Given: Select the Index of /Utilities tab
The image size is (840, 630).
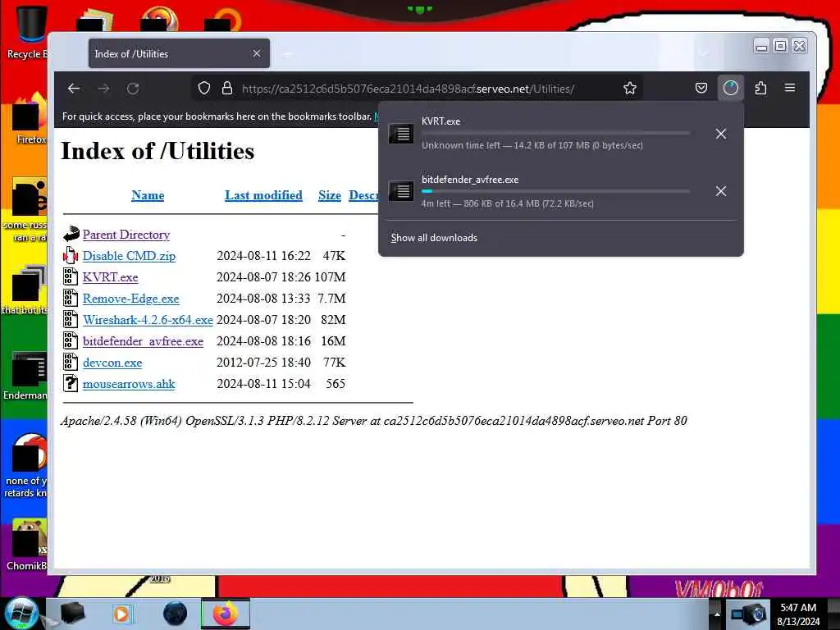Looking at the screenshot, I should [x=179, y=53].
